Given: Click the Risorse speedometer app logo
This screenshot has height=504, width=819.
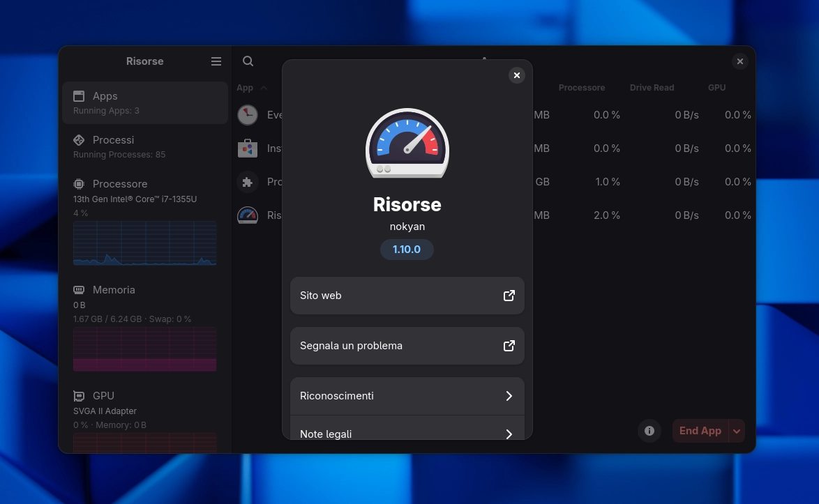Looking at the screenshot, I should tap(407, 143).
